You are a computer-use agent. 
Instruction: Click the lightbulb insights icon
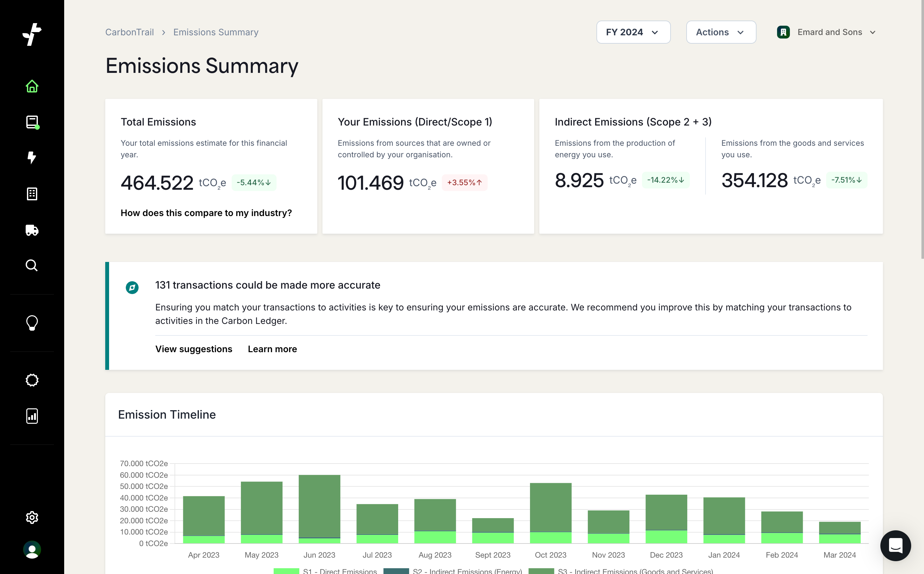tap(32, 323)
